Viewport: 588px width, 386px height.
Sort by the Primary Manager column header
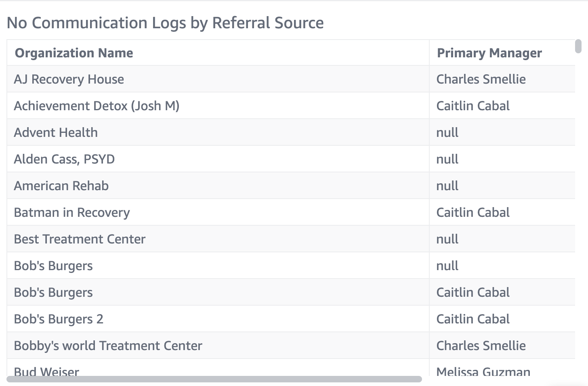[489, 53]
